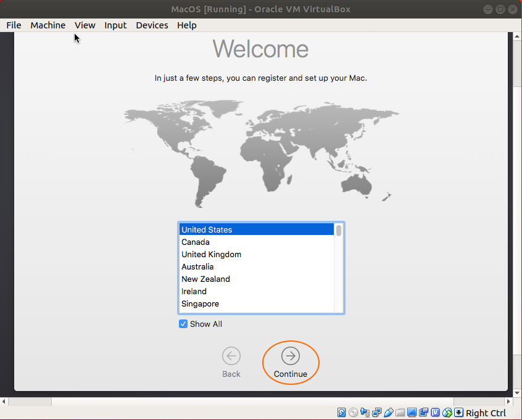Click the CPU virtualization chip icon
Viewport: 522px width, 420px height.
[x=435, y=413]
